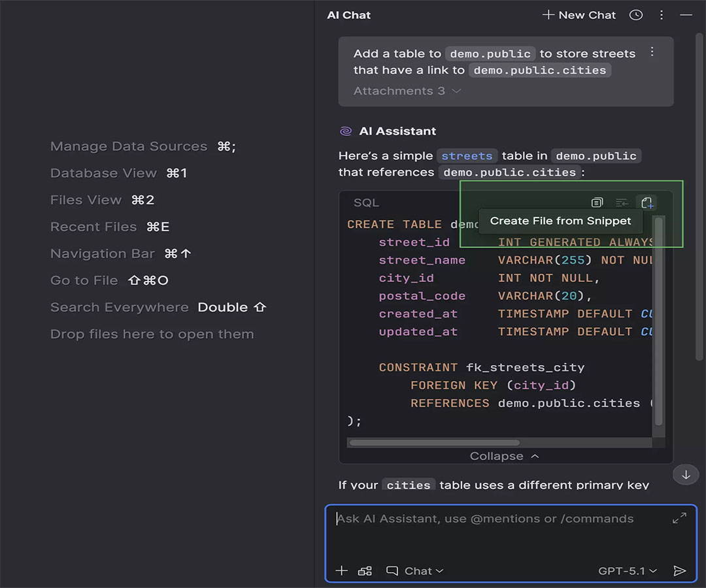706x588 pixels.
Task: Click the codebase context icon in input
Action: [x=365, y=571]
